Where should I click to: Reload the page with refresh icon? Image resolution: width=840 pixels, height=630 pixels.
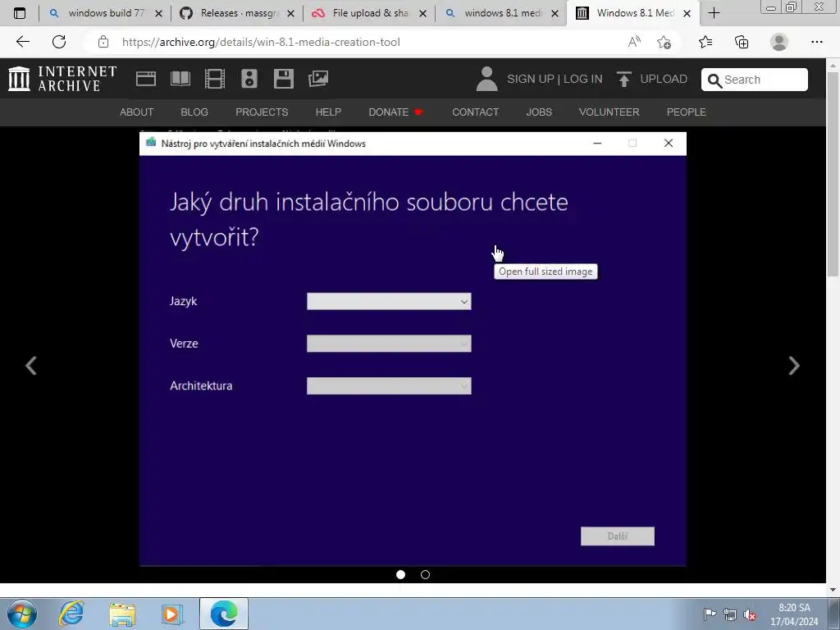pos(59,42)
